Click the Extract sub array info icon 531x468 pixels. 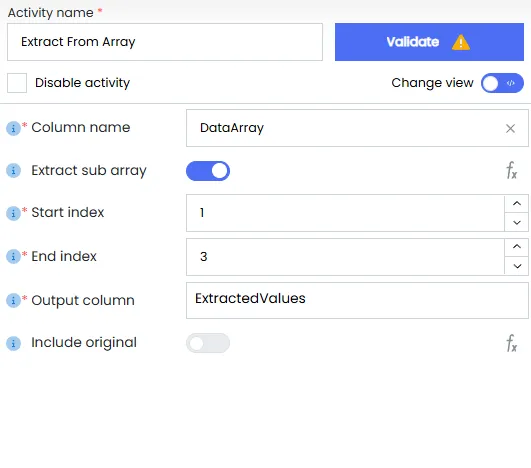(x=14, y=171)
